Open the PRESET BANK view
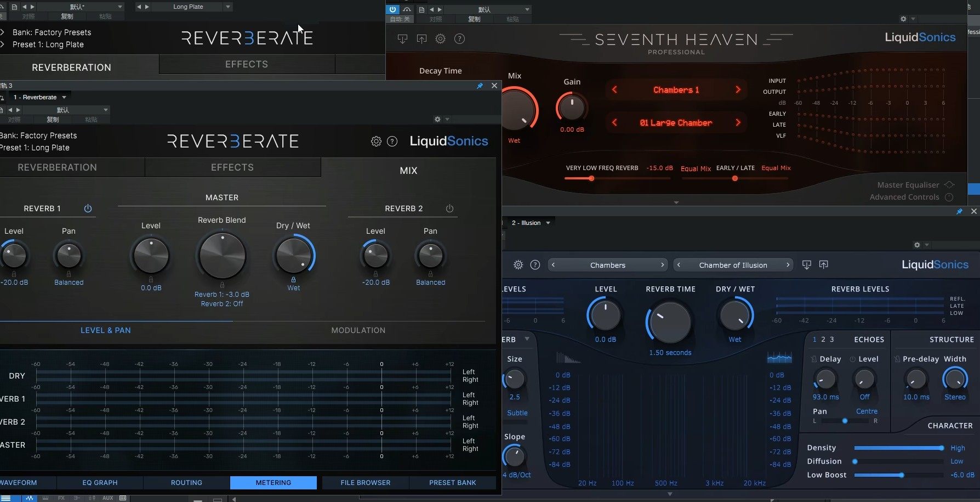 coord(453,482)
